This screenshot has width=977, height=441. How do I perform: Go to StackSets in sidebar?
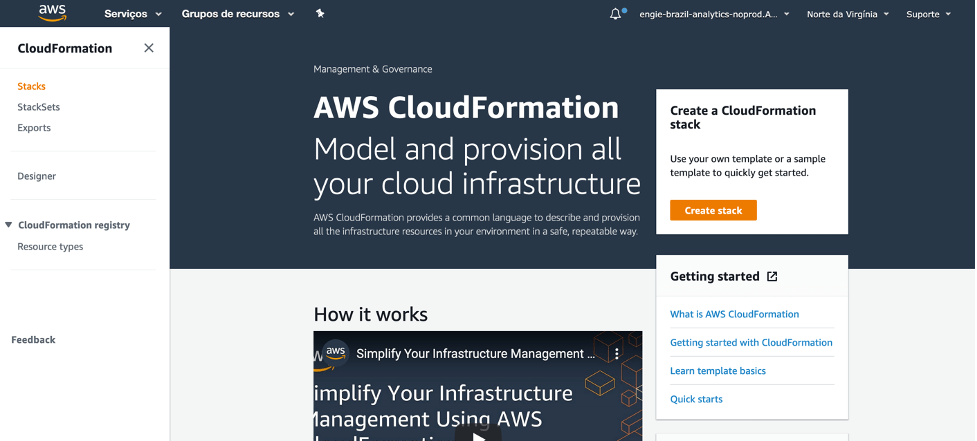[x=39, y=107]
